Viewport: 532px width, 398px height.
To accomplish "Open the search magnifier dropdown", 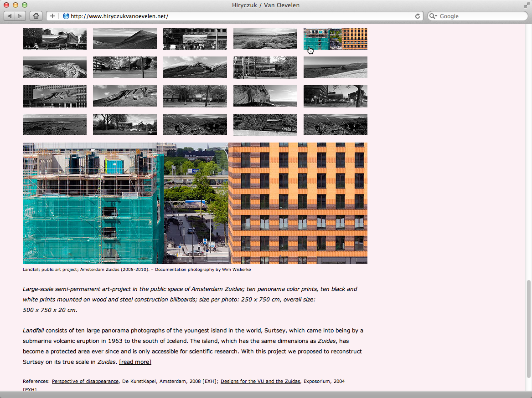I will click(434, 16).
